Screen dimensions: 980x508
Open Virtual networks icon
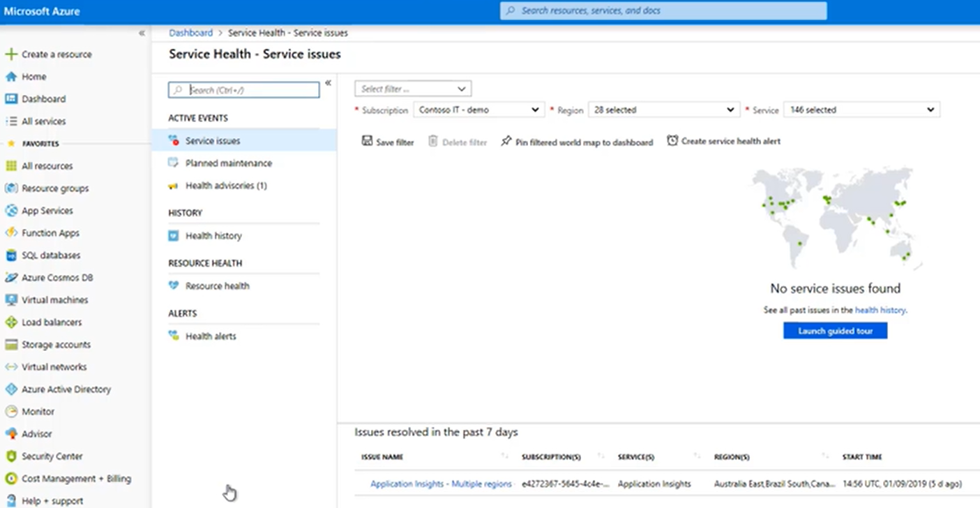click(x=10, y=367)
